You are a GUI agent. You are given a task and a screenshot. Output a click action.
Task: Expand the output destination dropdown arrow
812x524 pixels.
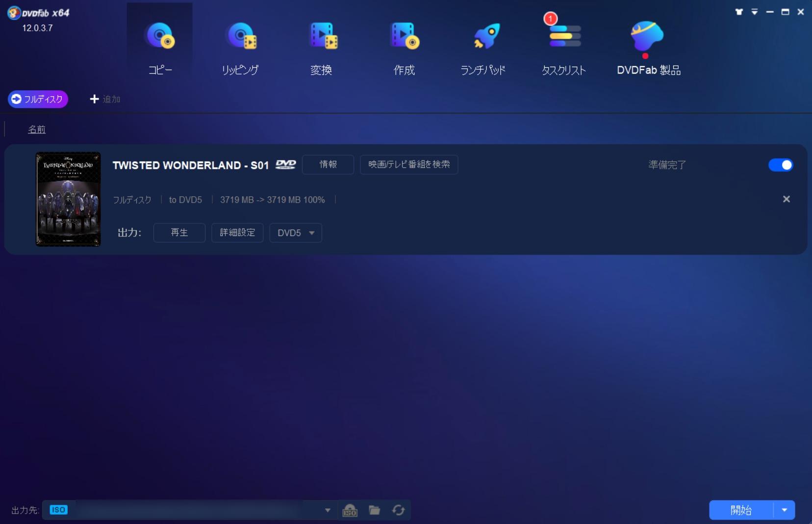click(328, 510)
